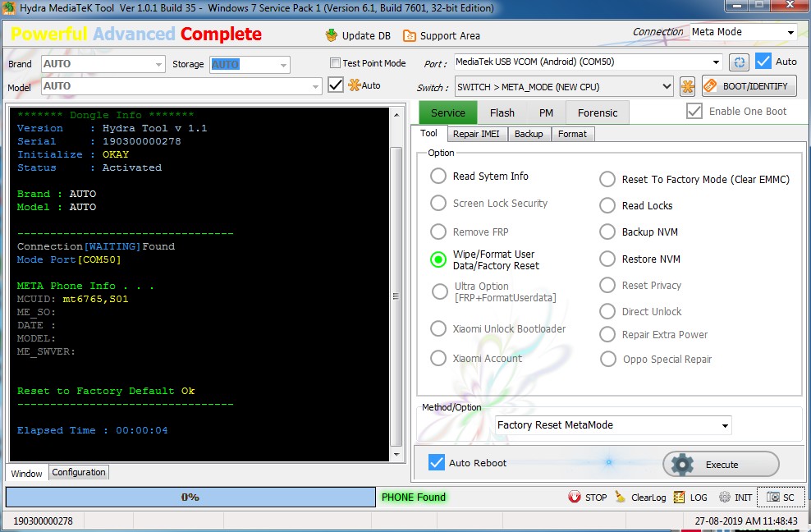Select Xiaomi Unlock Bootloader option

438,328
